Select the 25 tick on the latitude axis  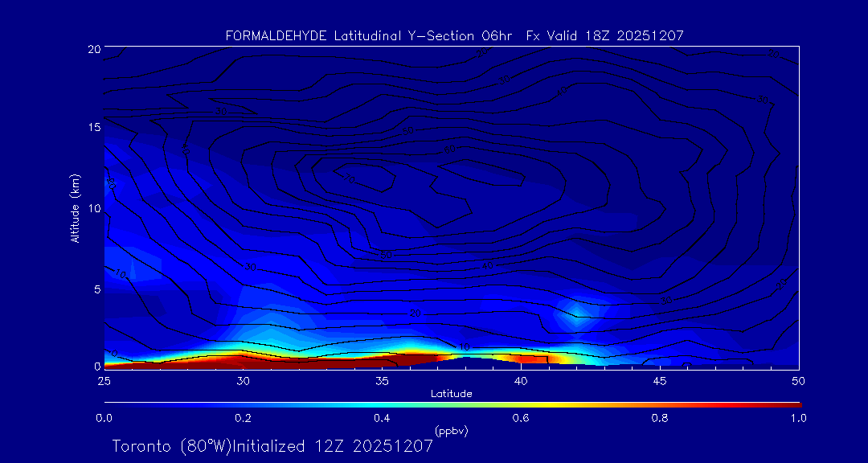click(104, 379)
